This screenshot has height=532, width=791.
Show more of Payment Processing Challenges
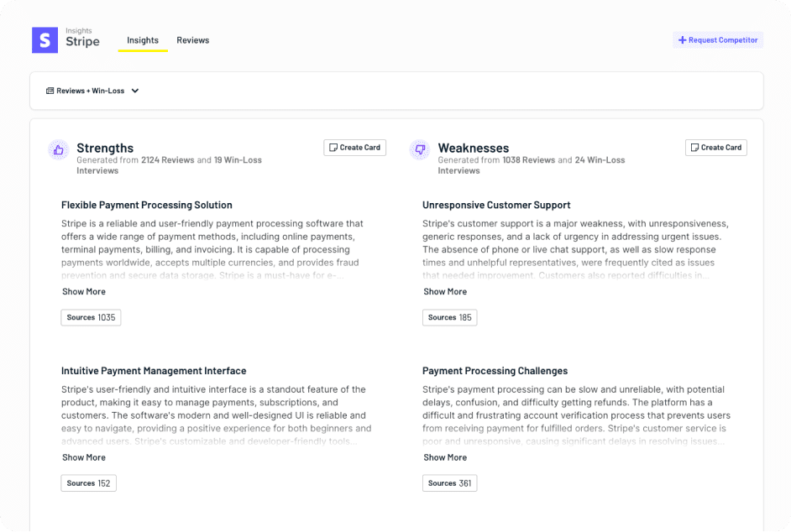pyautogui.click(x=445, y=458)
